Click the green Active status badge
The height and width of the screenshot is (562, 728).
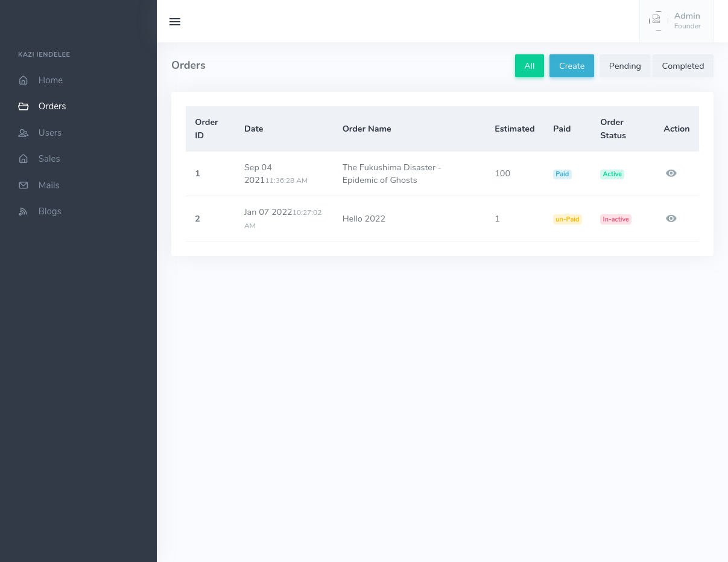612,174
